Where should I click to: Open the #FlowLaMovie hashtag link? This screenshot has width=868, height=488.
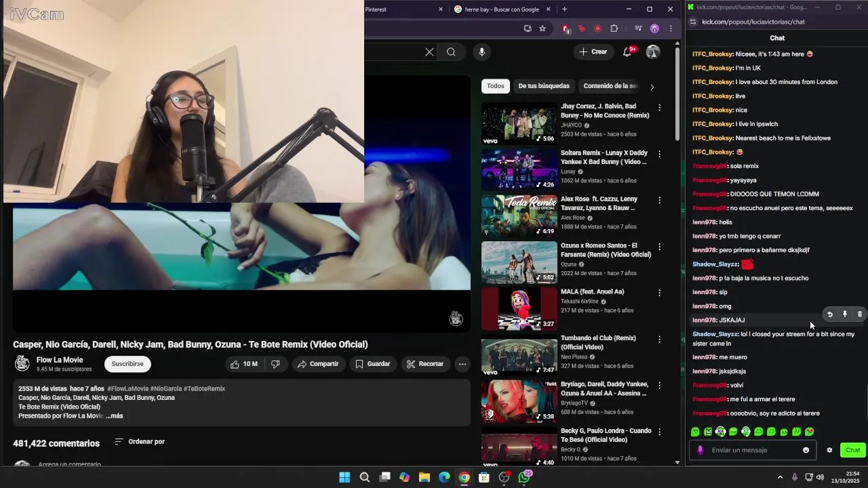coord(127,389)
